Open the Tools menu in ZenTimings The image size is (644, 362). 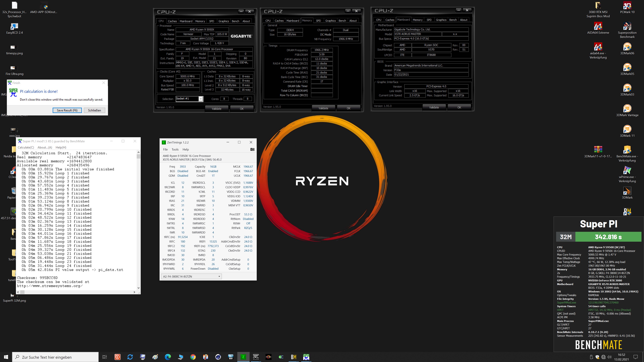pyautogui.click(x=175, y=149)
